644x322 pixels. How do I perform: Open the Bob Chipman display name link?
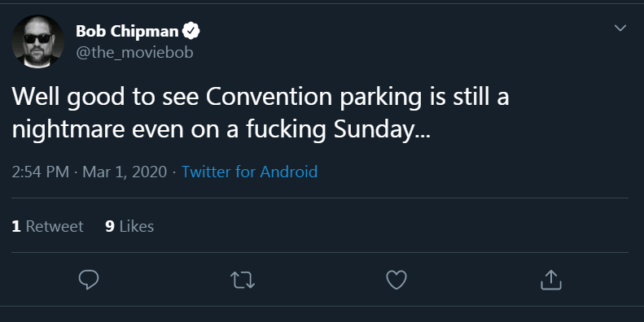click(x=127, y=31)
